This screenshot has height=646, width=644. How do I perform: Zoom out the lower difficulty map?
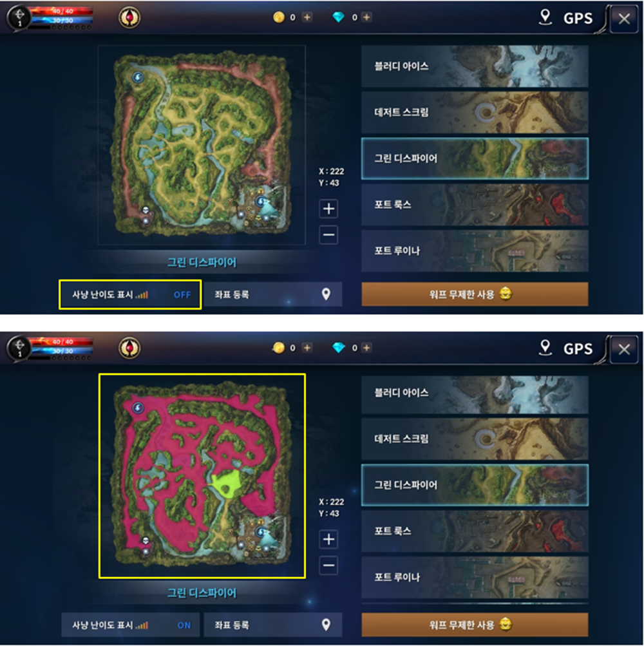tap(328, 565)
